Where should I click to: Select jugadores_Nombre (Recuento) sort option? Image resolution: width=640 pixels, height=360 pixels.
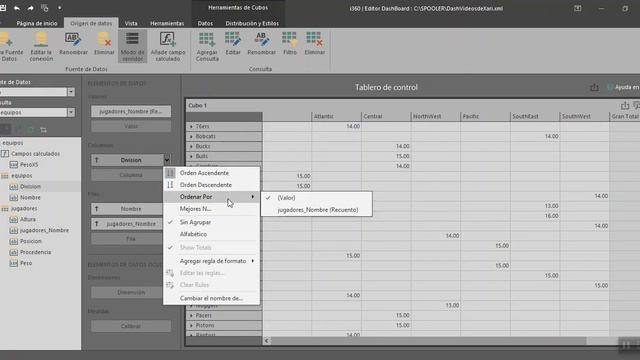[316, 210]
